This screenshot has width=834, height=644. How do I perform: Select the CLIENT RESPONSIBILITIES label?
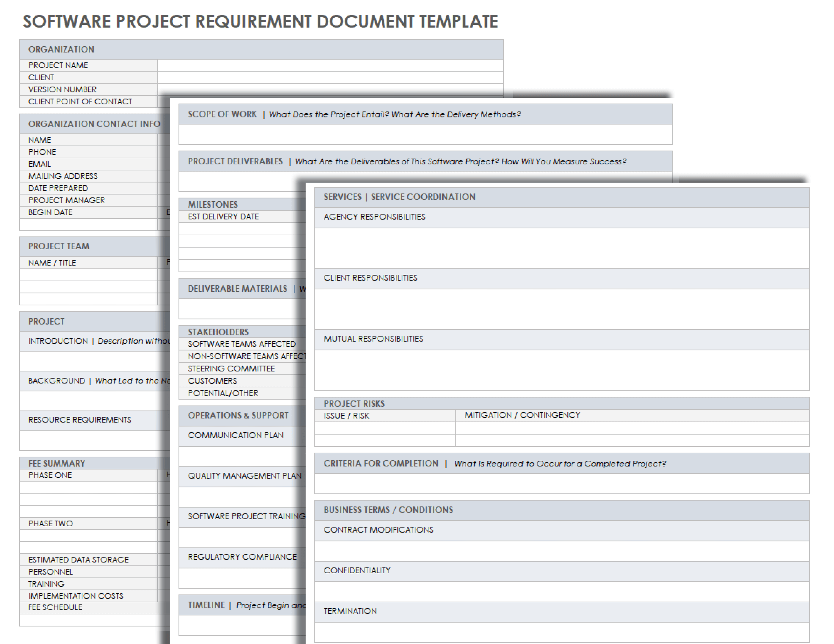tap(370, 278)
